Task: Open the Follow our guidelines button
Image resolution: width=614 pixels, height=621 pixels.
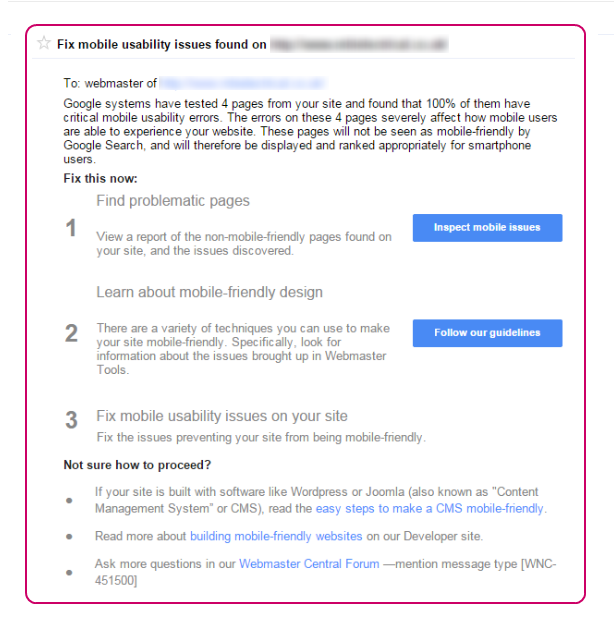Action: tap(487, 333)
